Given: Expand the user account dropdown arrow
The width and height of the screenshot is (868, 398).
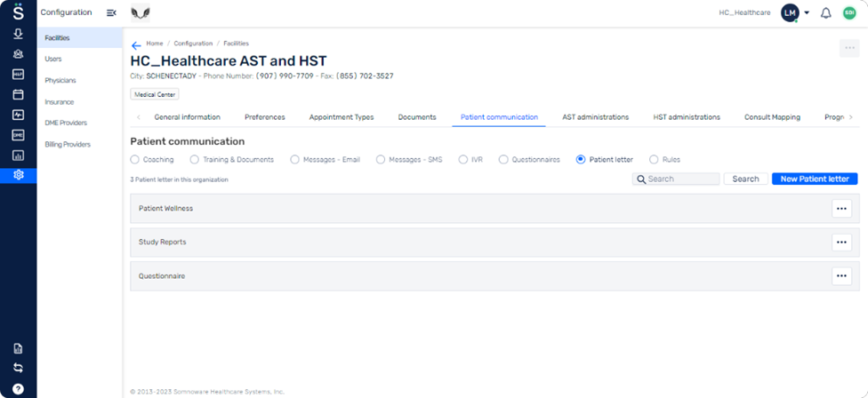Looking at the screenshot, I should click(807, 12).
